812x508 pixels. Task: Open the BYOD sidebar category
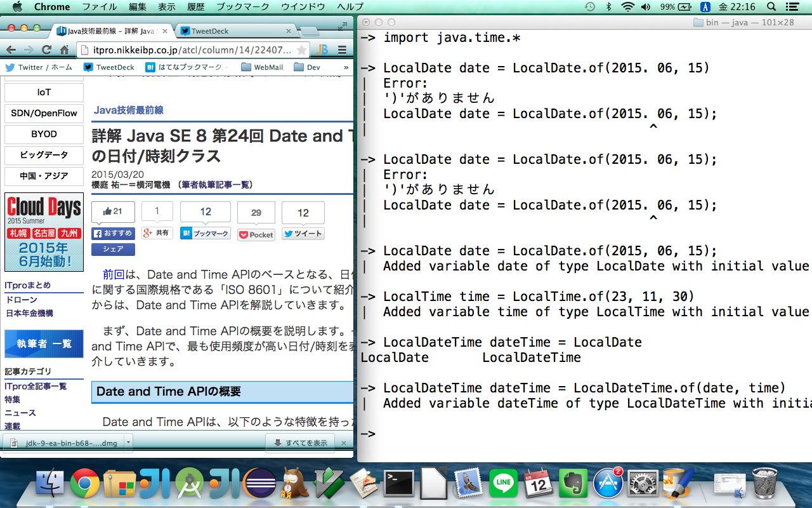coord(44,135)
